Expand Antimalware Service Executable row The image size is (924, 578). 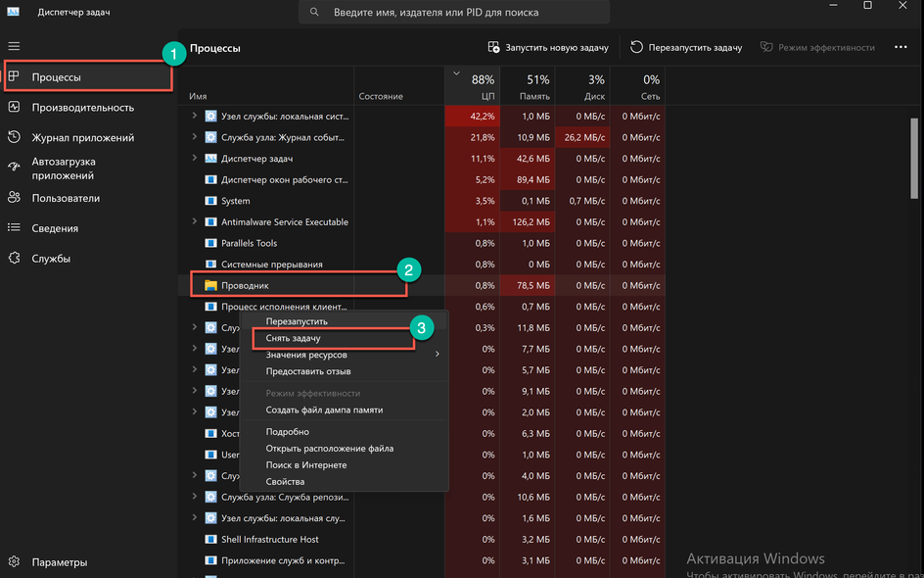(194, 221)
